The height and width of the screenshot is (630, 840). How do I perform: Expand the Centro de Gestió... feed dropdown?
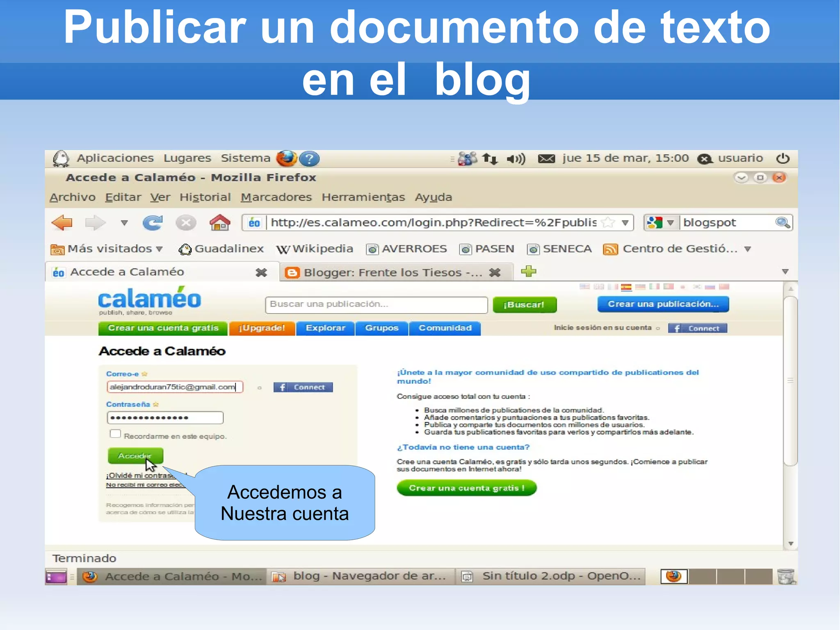[748, 249]
